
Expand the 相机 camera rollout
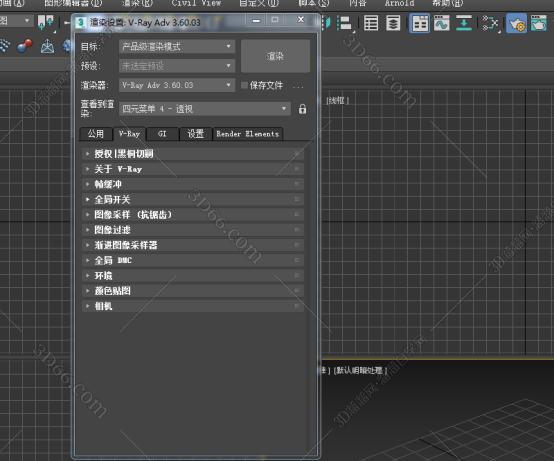[193, 306]
